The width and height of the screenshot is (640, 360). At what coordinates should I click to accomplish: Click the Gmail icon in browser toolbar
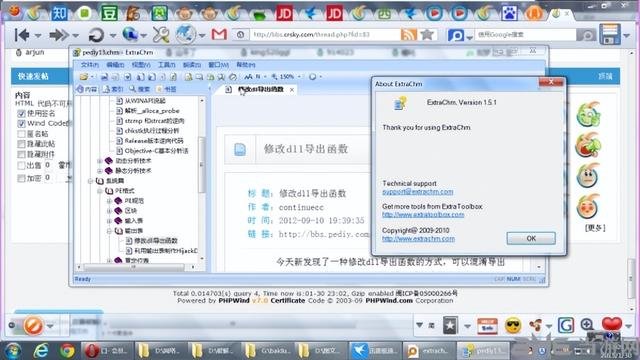(219, 34)
